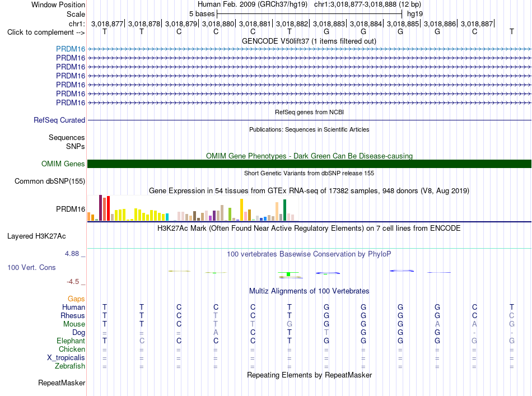Select the "Scale" track label
Screen dimensions: 532x396
[x=76, y=14]
